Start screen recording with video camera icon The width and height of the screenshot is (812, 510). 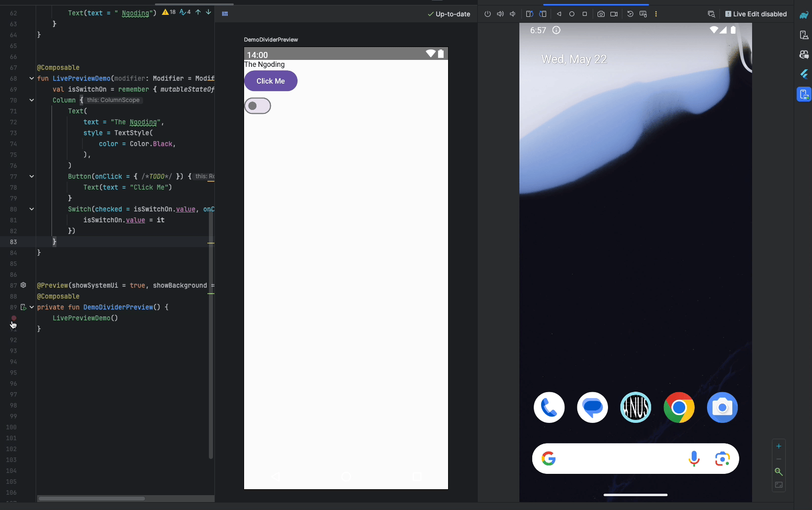click(x=614, y=14)
